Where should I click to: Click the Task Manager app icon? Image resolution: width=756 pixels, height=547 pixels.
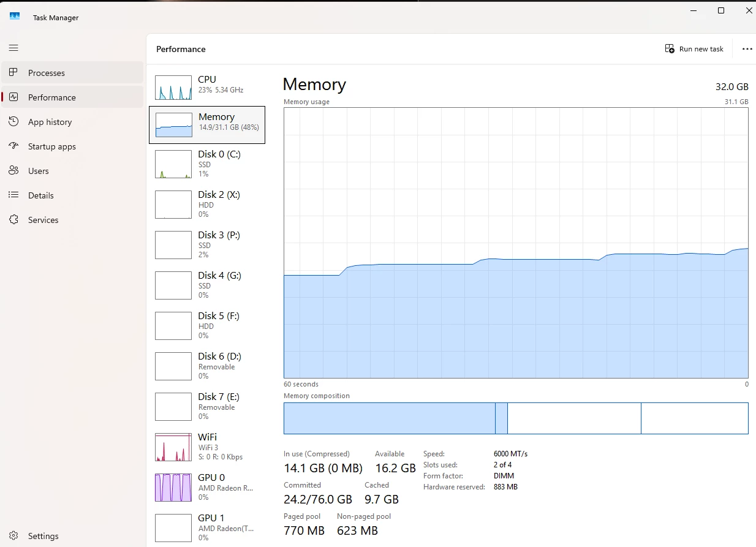point(15,17)
